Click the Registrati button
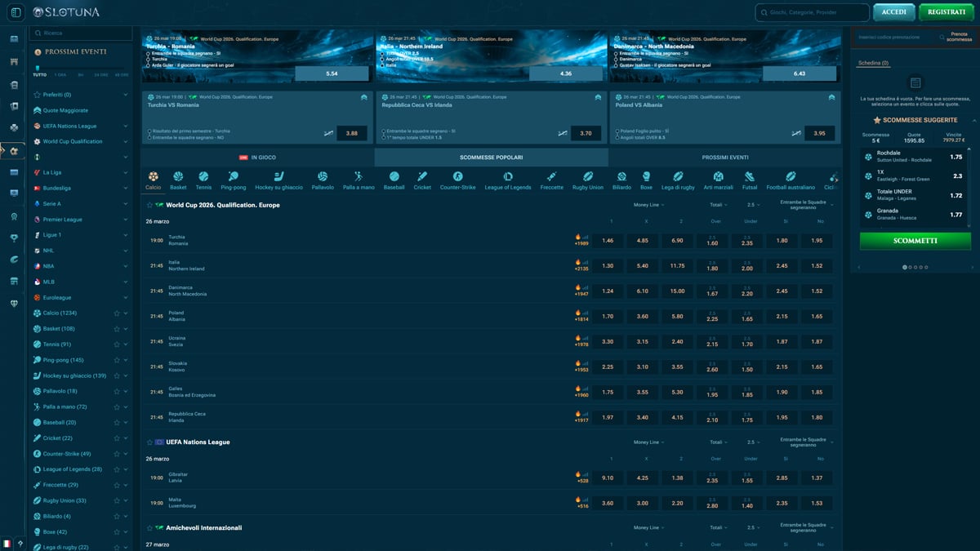This screenshot has width=980, height=551. (947, 12)
